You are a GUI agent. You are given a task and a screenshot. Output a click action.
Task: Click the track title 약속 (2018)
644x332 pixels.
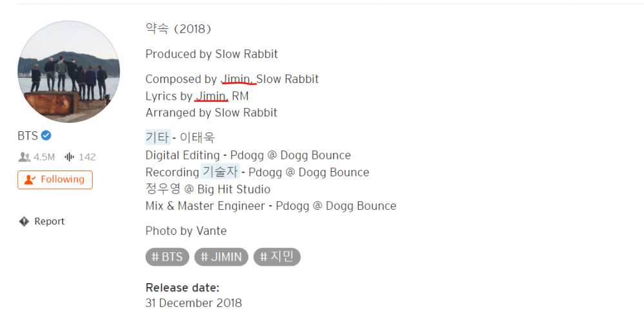(x=178, y=29)
